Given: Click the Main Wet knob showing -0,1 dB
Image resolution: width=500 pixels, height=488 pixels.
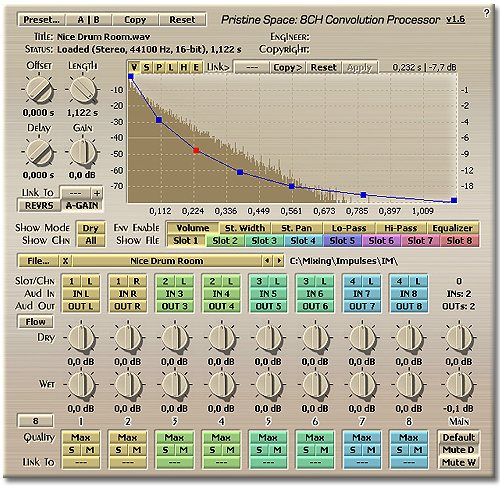Looking at the screenshot, I should click(x=459, y=385).
